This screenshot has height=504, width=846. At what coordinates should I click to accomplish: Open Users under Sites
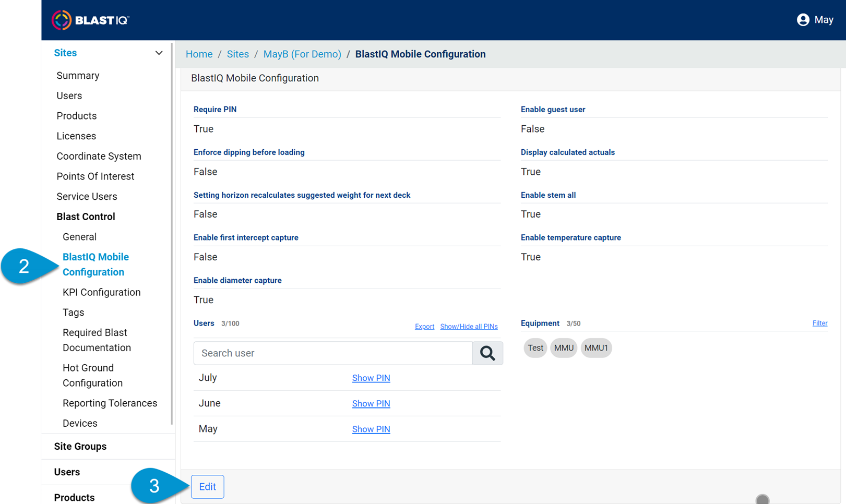pyautogui.click(x=69, y=96)
